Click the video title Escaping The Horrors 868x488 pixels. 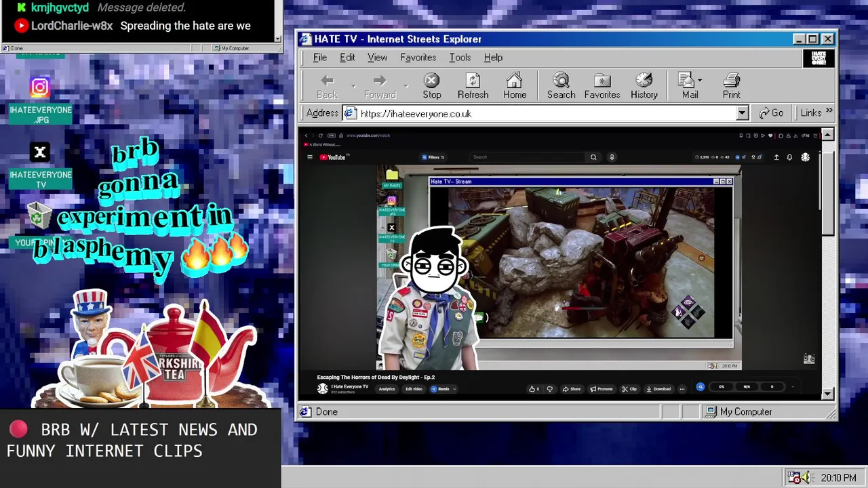(376, 378)
